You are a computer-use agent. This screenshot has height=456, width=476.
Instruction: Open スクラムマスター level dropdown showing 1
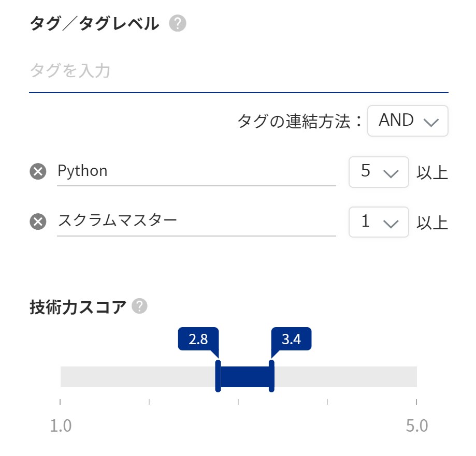tap(379, 222)
